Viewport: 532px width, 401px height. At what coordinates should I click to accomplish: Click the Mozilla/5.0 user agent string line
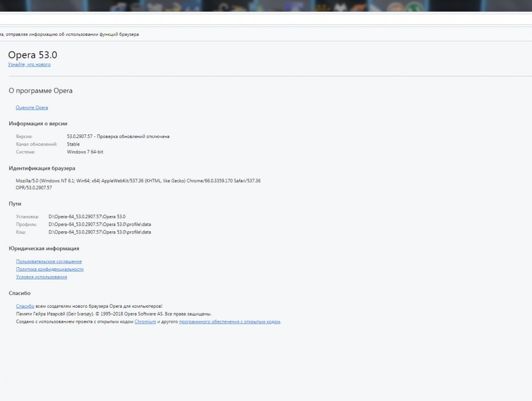(138, 181)
